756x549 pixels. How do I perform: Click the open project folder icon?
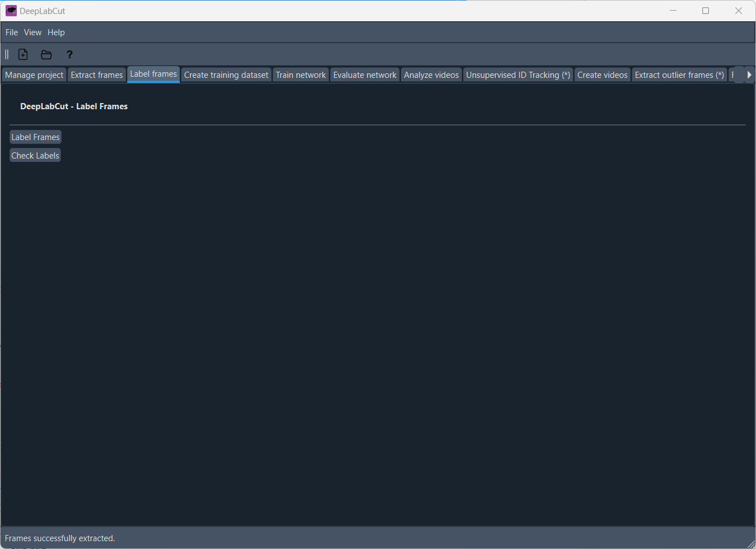coord(46,54)
